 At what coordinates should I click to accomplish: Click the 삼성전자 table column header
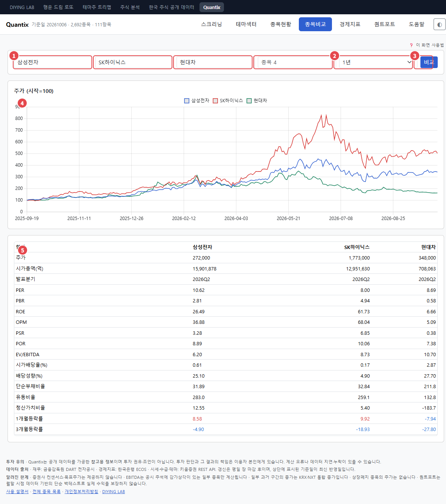click(202, 247)
